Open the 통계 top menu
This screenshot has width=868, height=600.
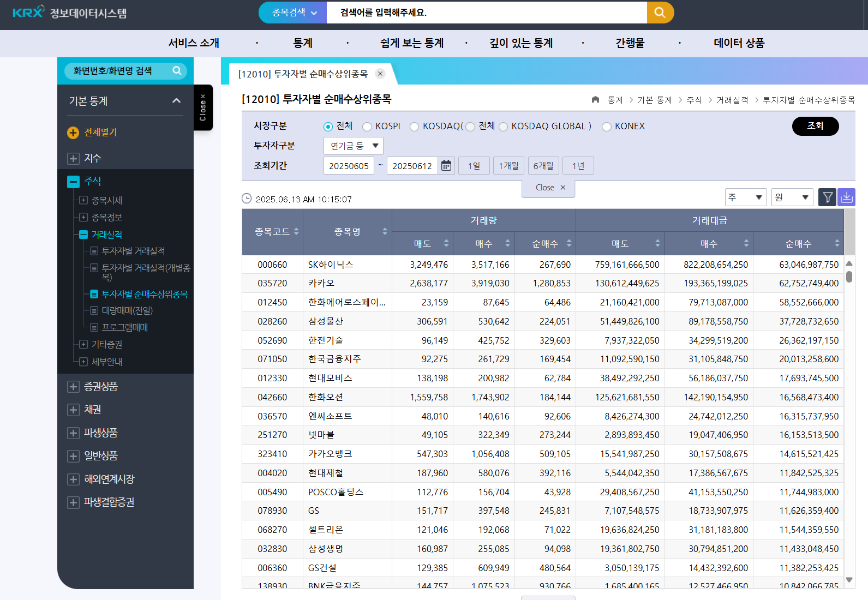303,43
